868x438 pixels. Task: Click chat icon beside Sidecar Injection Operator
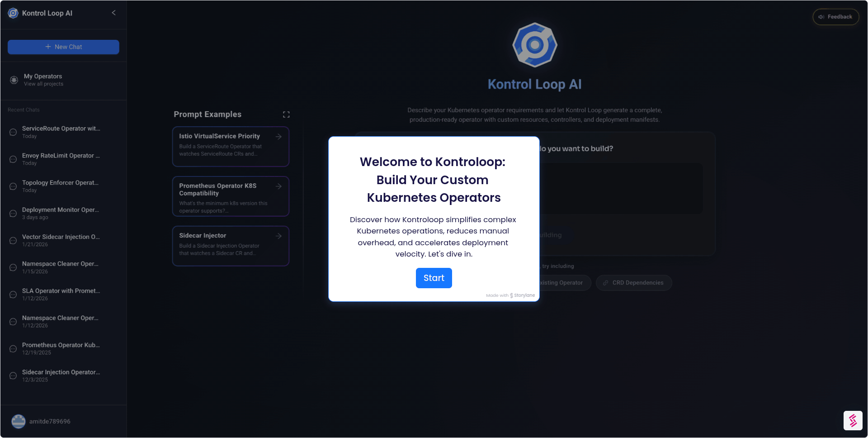point(13,376)
